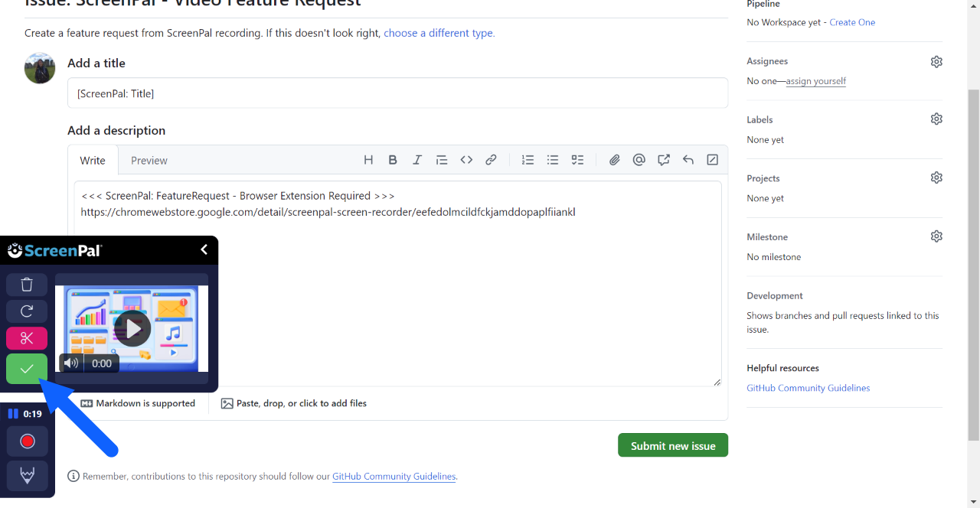Viewport: 980px width, 508px height.
Task: Delete the ScreenPal recording
Action: [x=27, y=285]
